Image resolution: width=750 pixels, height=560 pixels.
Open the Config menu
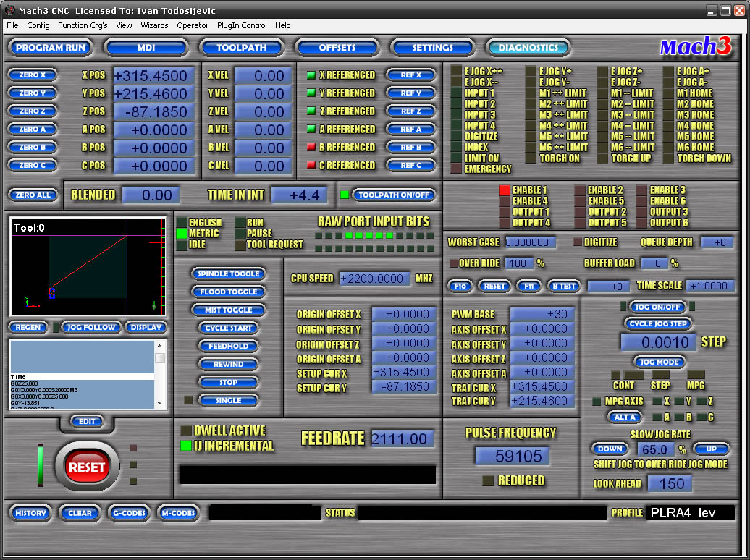38,25
